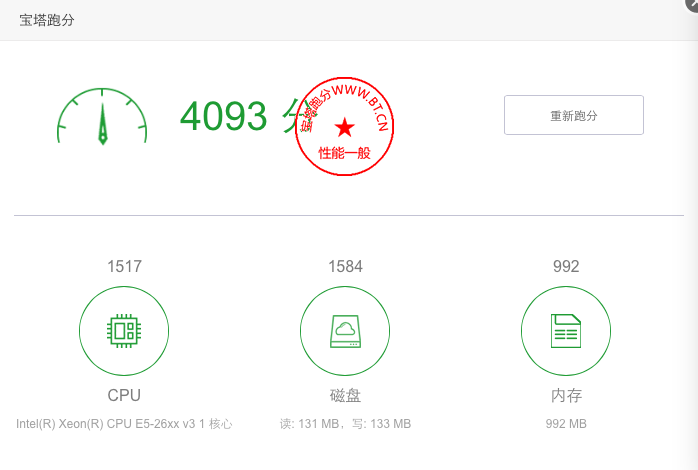This screenshot has height=470, width=698.
Task: Select the memory (内存) document icon
Action: click(x=566, y=331)
